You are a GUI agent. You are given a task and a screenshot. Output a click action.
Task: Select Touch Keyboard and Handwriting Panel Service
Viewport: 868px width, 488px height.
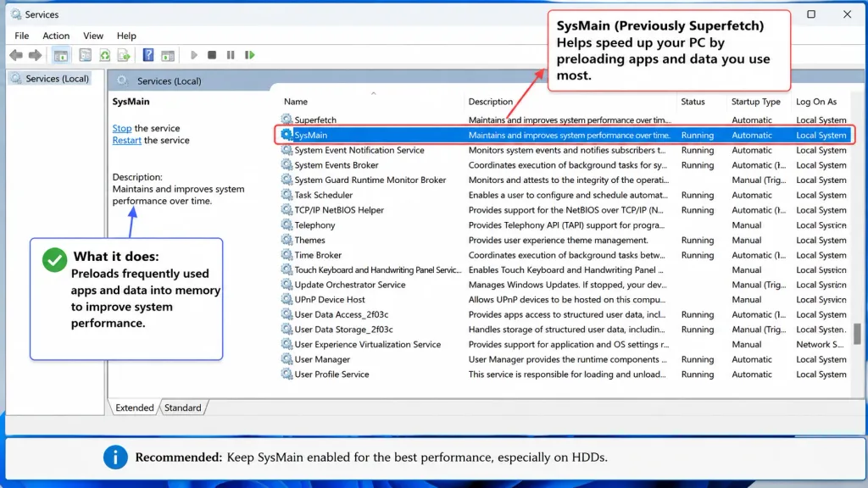(x=377, y=269)
